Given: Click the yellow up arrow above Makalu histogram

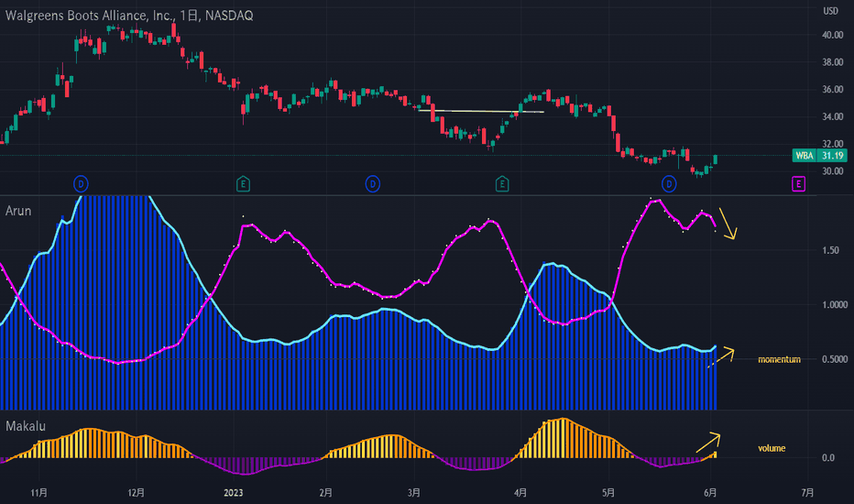Looking at the screenshot, I should tap(708, 443).
